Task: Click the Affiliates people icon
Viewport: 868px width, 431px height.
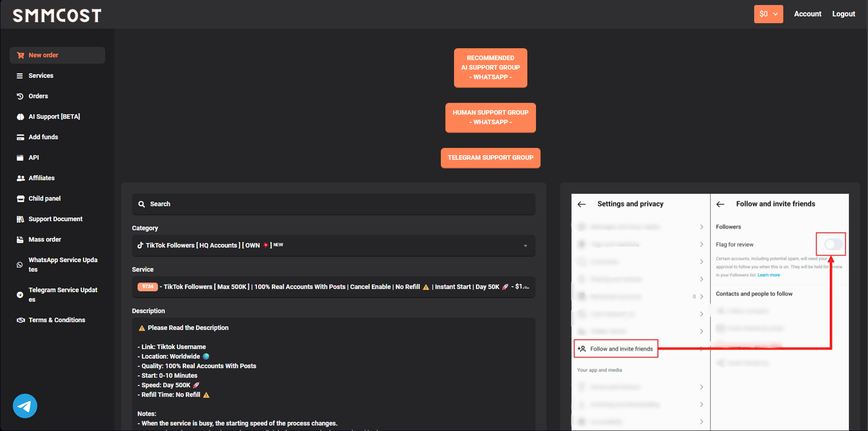Action: 20,178
